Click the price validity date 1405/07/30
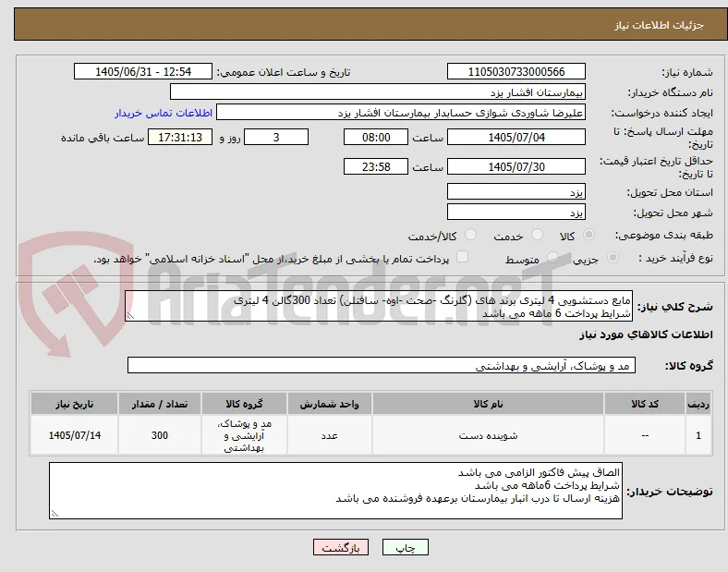The height and width of the screenshot is (572, 728). (516, 166)
